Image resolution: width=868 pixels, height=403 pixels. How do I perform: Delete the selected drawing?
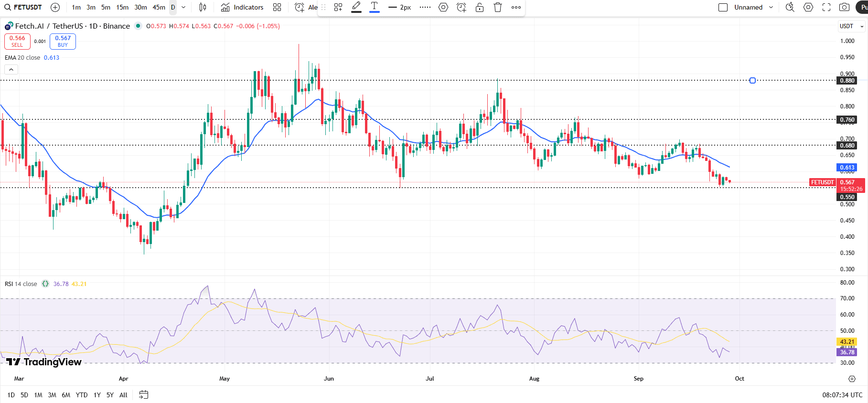coord(498,7)
